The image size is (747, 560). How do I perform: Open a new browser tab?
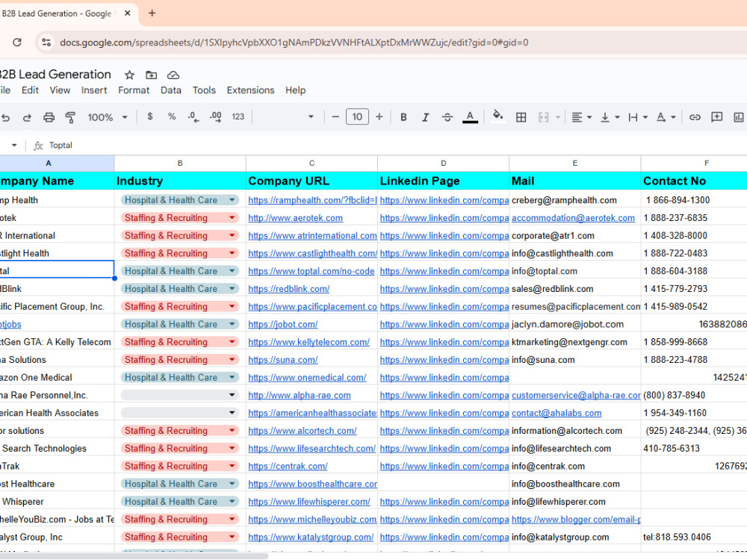point(152,13)
